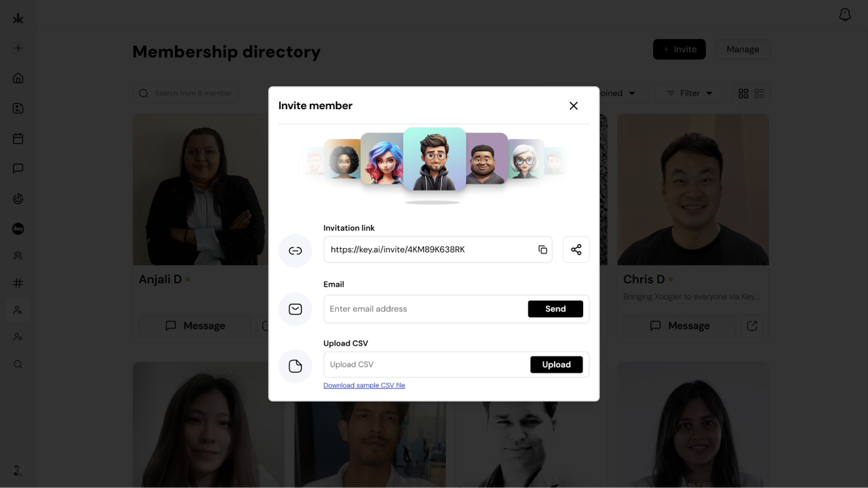Screen dimensions: 868x488
Task: Open the Filter dropdown
Action: 690,94
